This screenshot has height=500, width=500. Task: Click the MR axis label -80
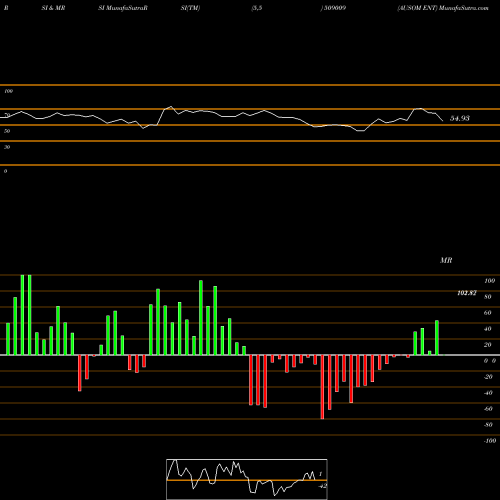click(488, 425)
